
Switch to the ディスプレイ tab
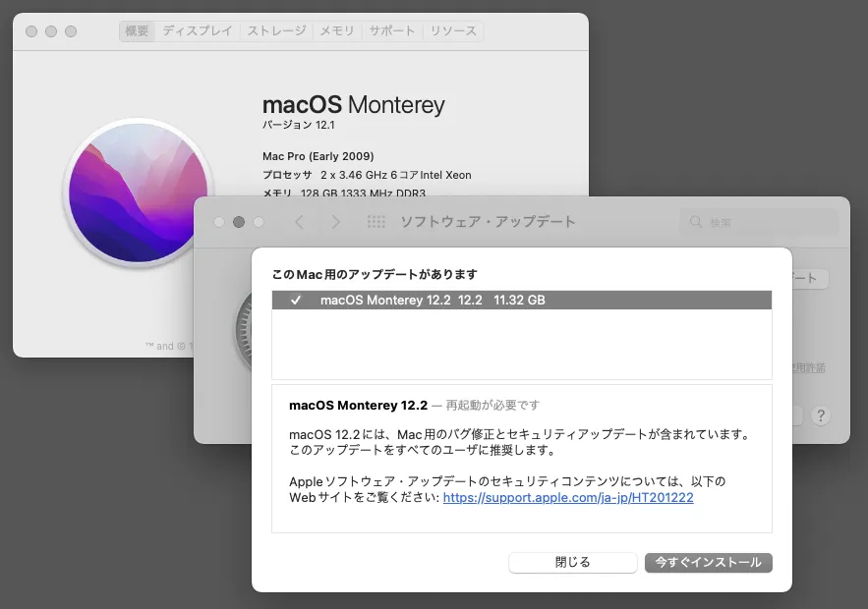point(197,31)
